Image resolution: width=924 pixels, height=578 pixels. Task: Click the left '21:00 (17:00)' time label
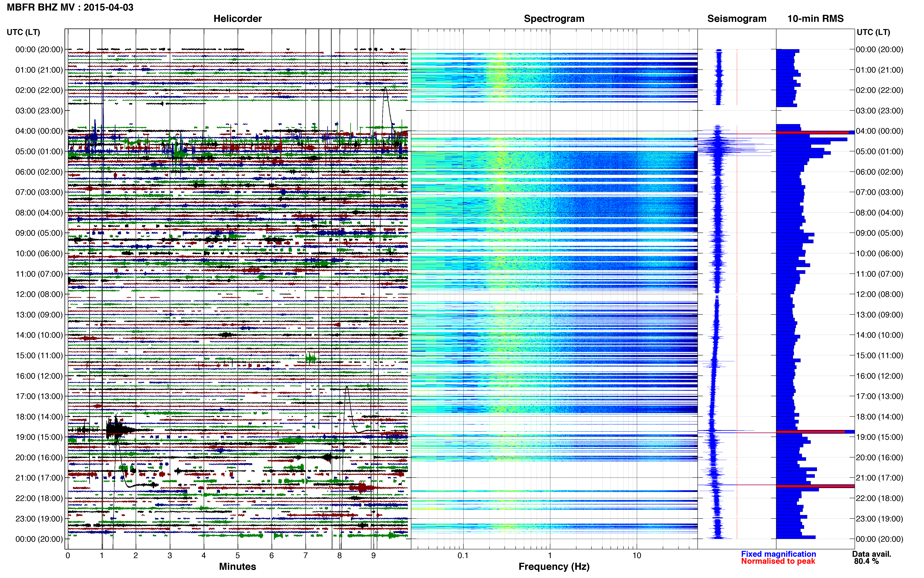(x=39, y=478)
